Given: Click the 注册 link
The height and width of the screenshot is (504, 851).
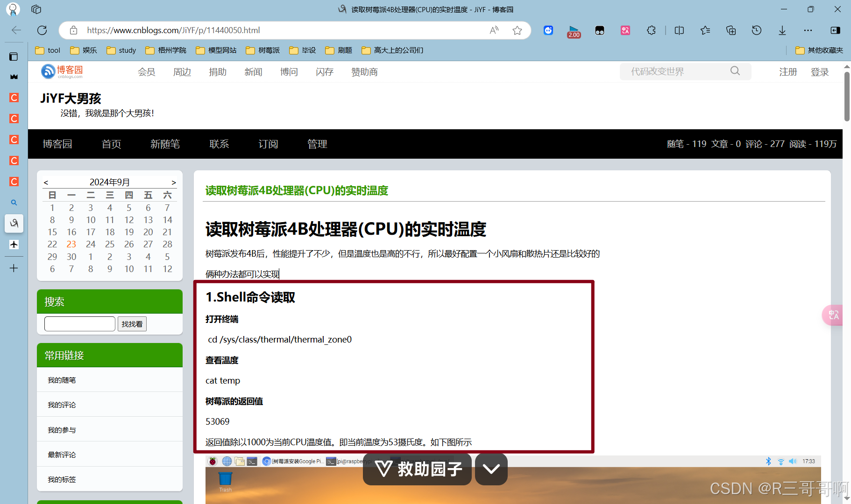Looking at the screenshot, I should pos(788,72).
